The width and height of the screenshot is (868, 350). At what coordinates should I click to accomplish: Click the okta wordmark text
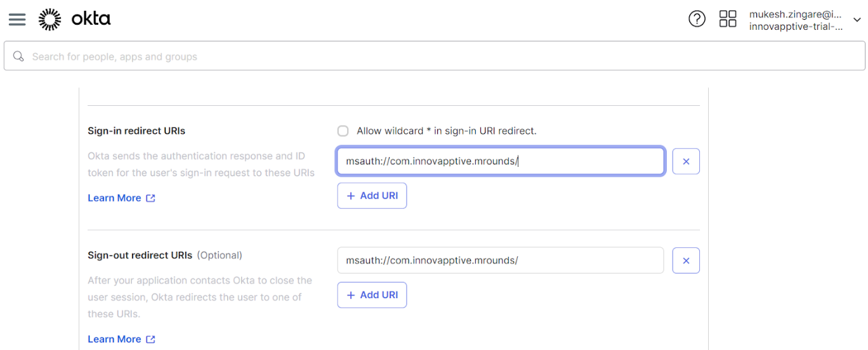91,19
